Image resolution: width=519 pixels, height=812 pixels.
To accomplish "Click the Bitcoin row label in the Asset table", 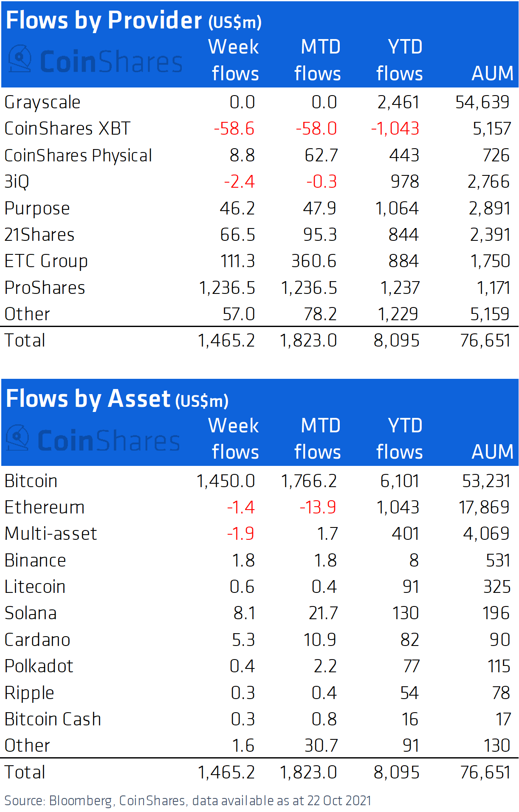I will click(x=31, y=481).
